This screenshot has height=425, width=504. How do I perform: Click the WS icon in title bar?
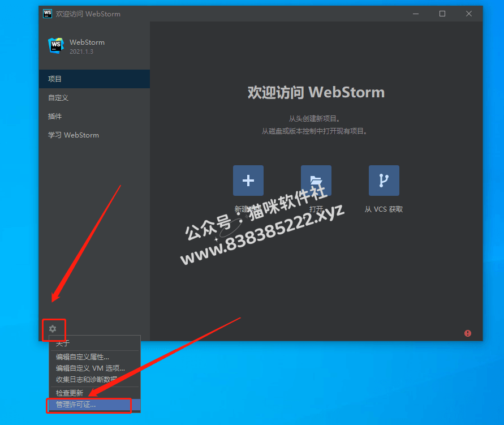pyautogui.click(x=48, y=14)
